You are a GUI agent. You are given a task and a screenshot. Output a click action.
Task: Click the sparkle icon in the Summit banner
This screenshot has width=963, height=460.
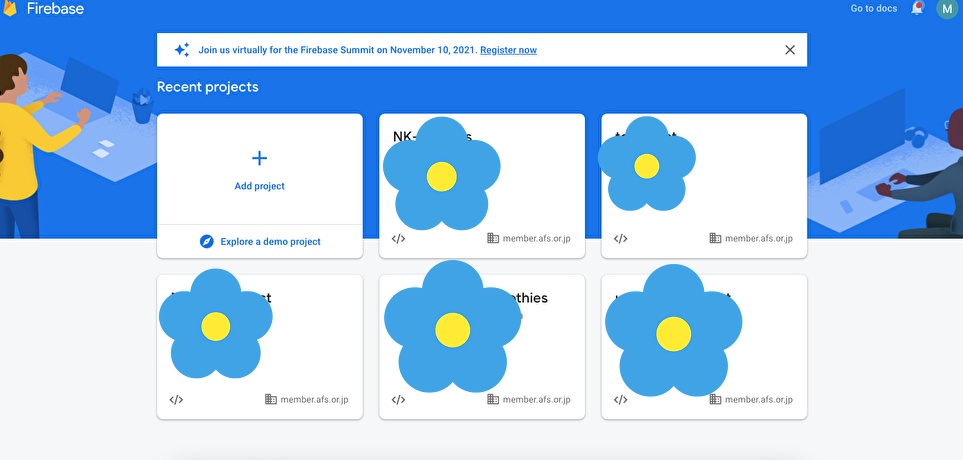click(181, 50)
